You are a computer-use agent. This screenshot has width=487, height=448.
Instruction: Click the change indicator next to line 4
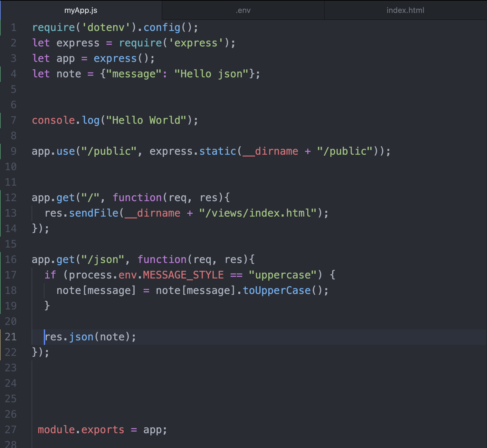coord(1,73)
